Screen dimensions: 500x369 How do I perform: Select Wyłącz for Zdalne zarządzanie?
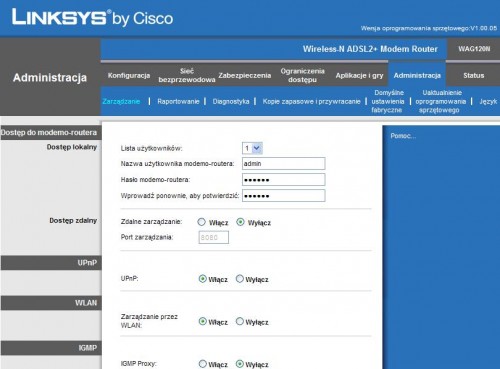click(x=240, y=222)
